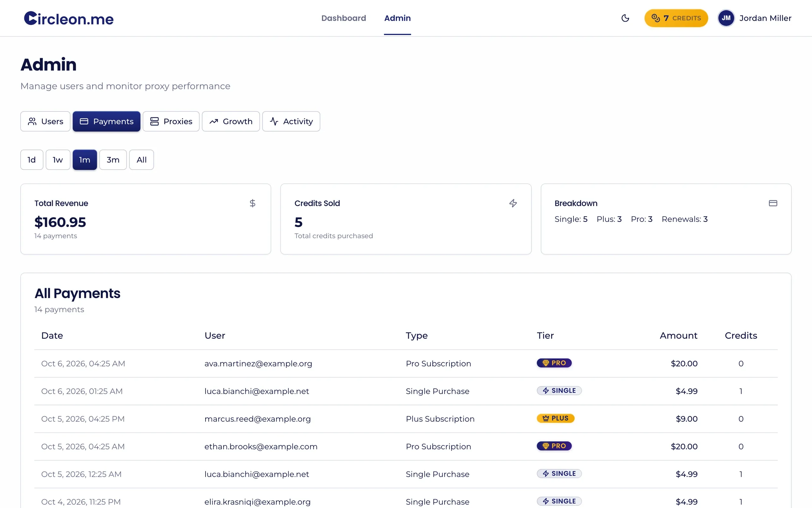Click the Plus Subscription type cell

pyautogui.click(x=440, y=419)
